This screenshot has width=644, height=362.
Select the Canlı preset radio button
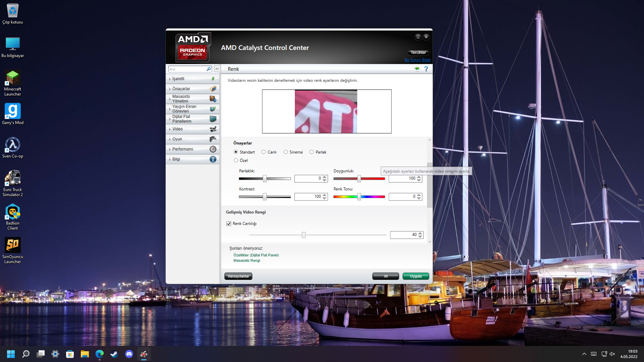(x=264, y=152)
